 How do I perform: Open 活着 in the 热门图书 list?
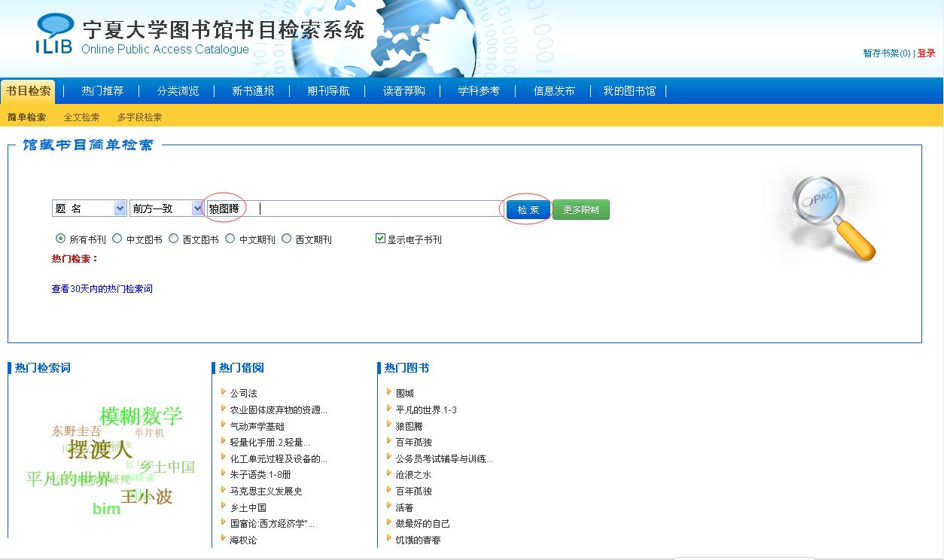pos(404,508)
